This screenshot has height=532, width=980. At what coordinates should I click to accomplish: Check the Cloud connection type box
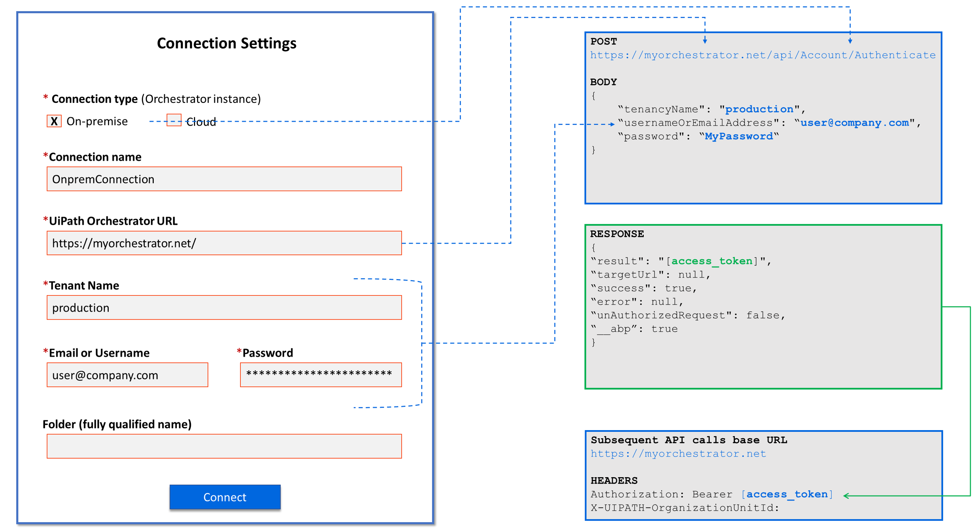[174, 120]
